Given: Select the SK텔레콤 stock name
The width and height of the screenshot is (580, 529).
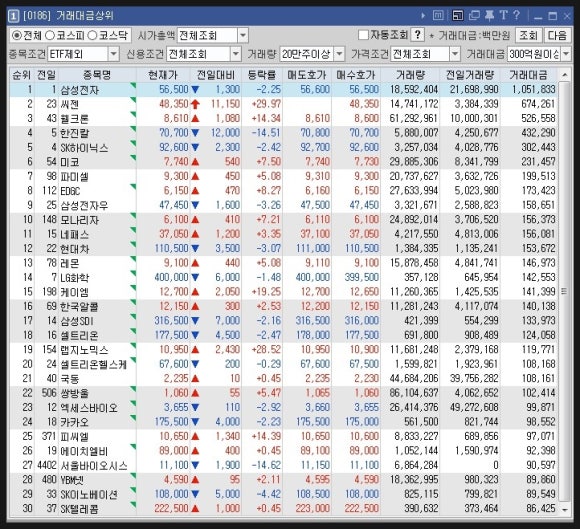Looking at the screenshot, I should click(x=80, y=509).
